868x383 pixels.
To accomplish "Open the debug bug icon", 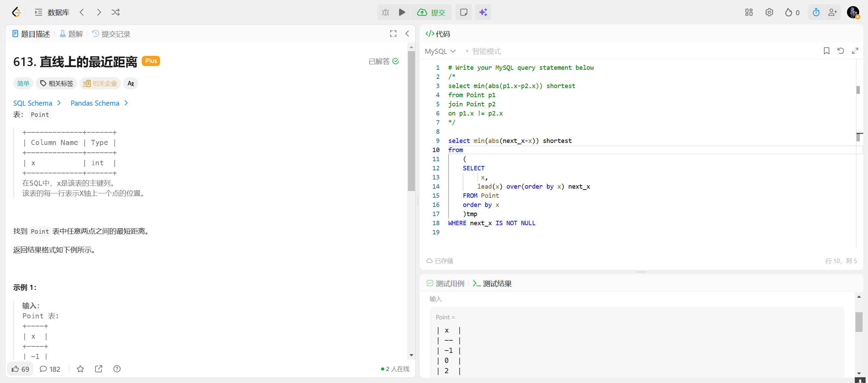I will click(x=386, y=13).
